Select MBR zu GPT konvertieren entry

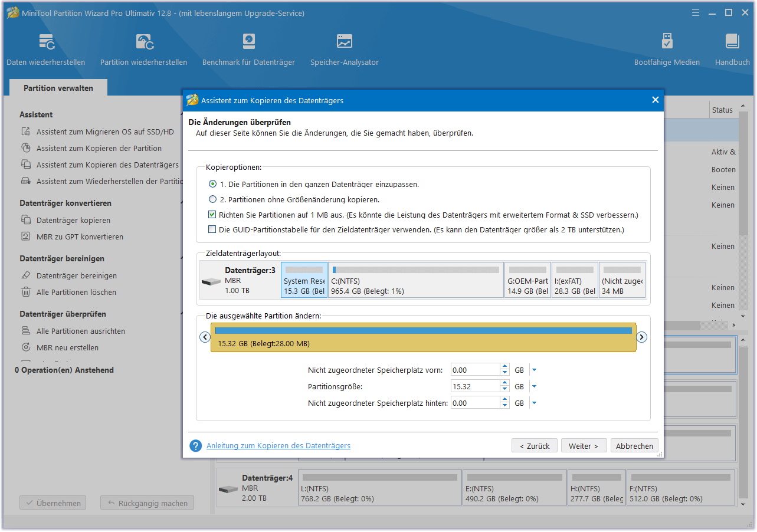80,237
